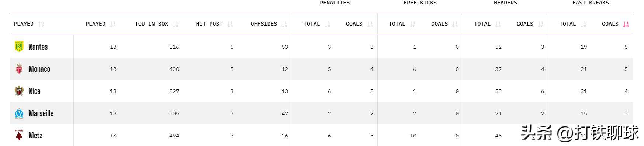Viewport: 644px width, 146px height.
Task: Sort by Penalties Total sort icon
Action: click(327, 24)
